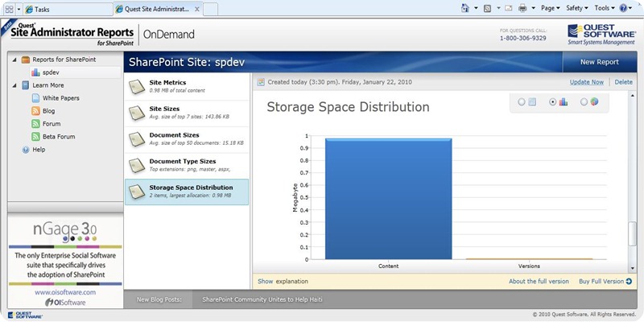Click the Learn More book icon
Viewport: 644px width, 322px height.
pyautogui.click(x=26, y=85)
